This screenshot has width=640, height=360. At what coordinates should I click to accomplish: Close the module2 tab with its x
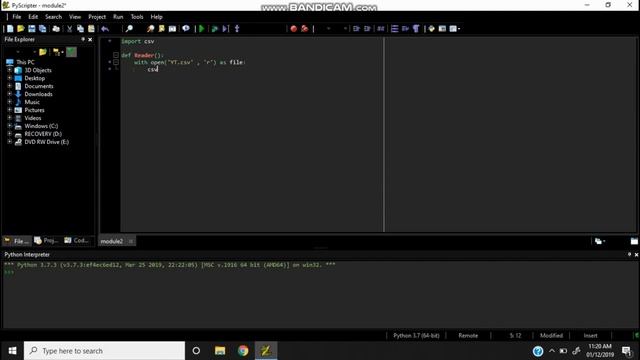tap(131, 241)
